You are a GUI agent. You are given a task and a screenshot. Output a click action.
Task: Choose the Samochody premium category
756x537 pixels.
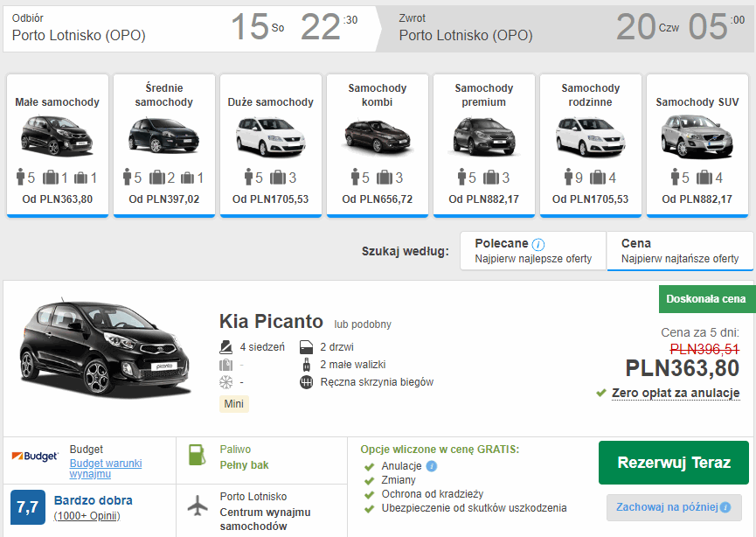484,145
